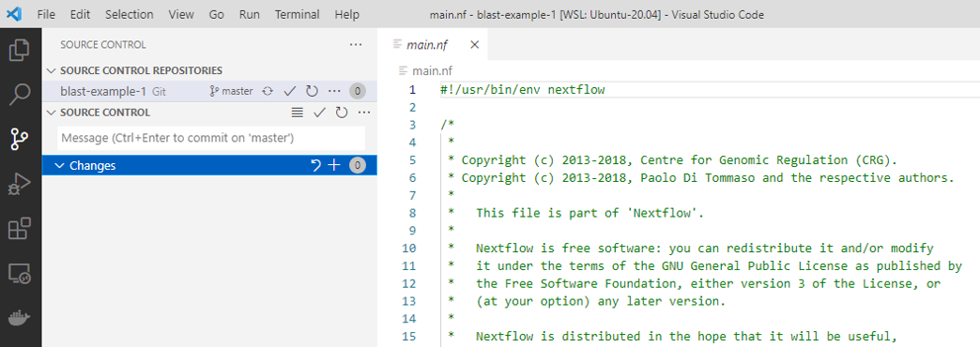Synchronize changes for blast-example-1 repository
Viewport: 980px width, 347px height.
[x=268, y=91]
